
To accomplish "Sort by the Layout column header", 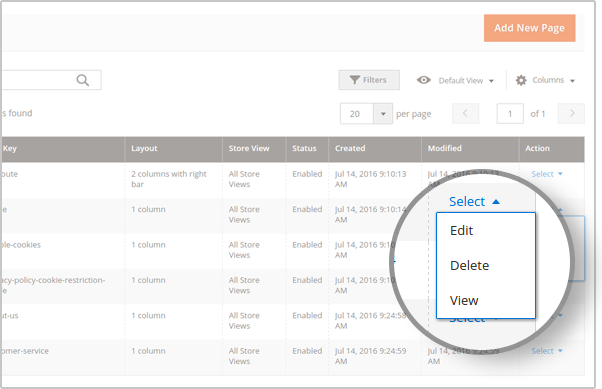I will click(174, 149).
